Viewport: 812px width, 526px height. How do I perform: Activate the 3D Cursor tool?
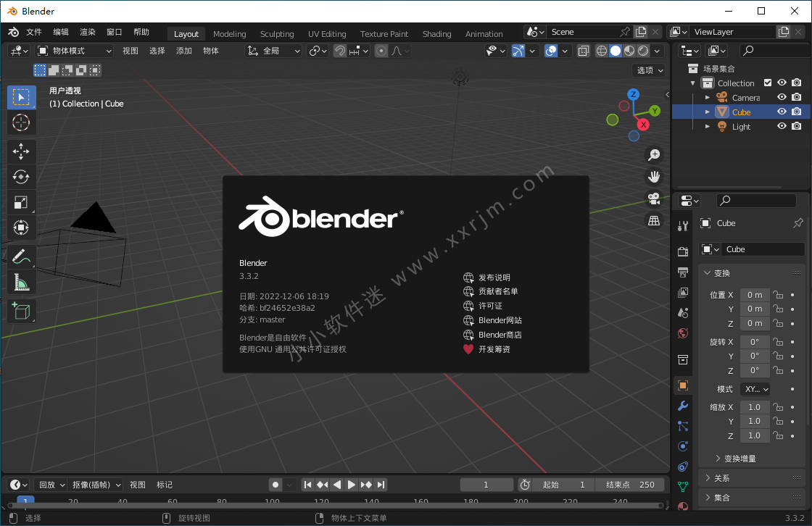[x=21, y=122]
